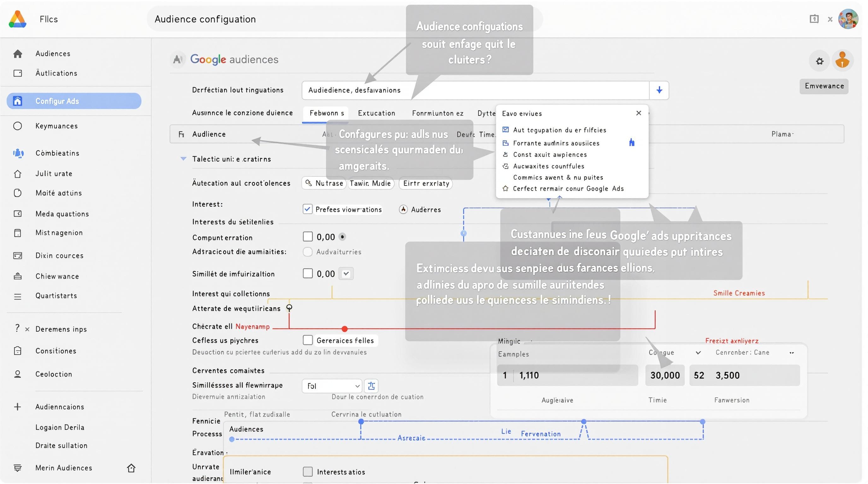This screenshot has height=484, width=868.
Task: Click the orange user avatar button
Action: tap(842, 60)
